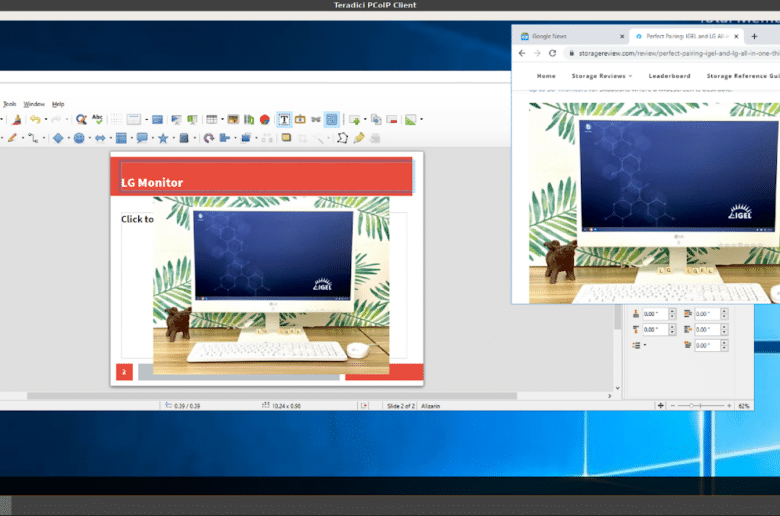780x516 pixels.
Task: Add a new slide with plus icon
Action: tap(354, 119)
